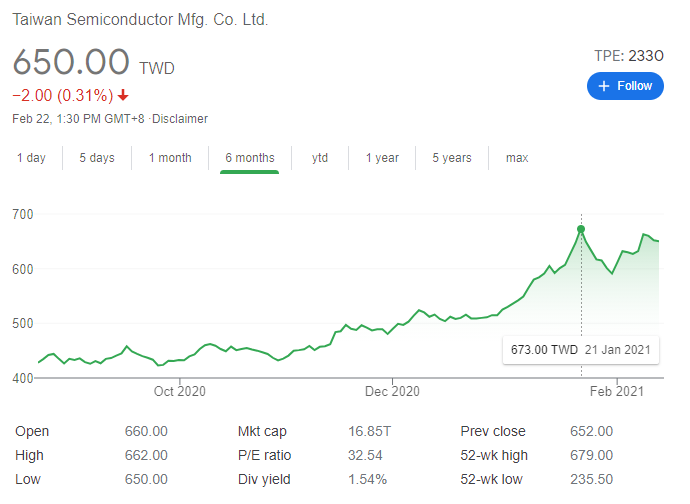Open the 5 years chart range
The image size is (690, 504).
pos(452,158)
